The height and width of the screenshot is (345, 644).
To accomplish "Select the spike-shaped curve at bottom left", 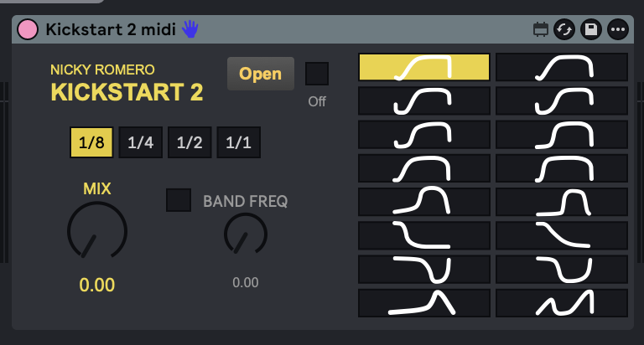I will click(424, 303).
